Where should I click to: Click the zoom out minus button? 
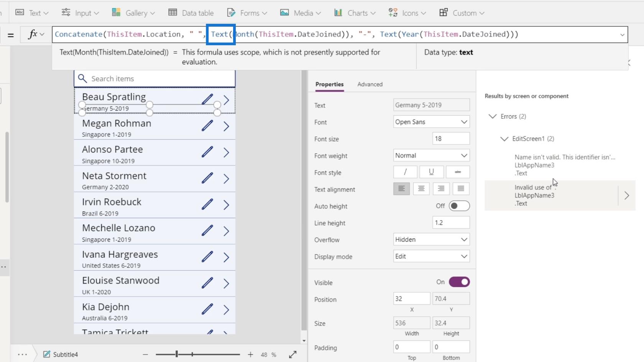pos(145,355)
